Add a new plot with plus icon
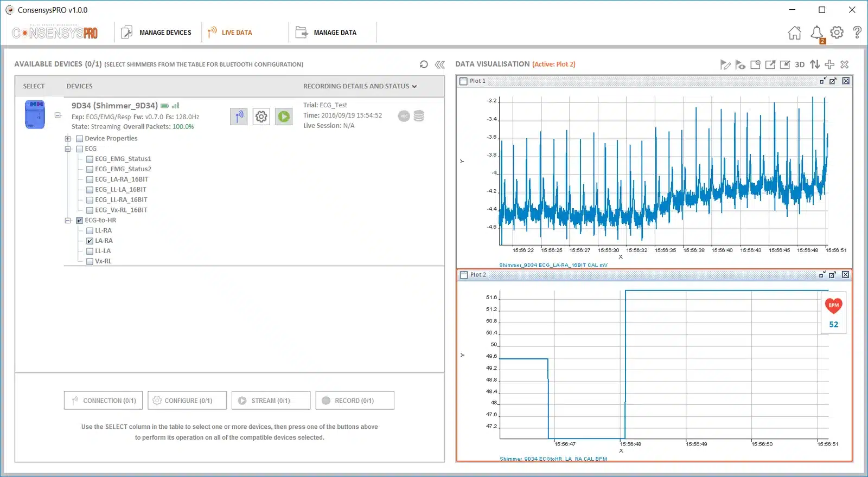Viewport: 868px width, 477px height. (829, 65)
